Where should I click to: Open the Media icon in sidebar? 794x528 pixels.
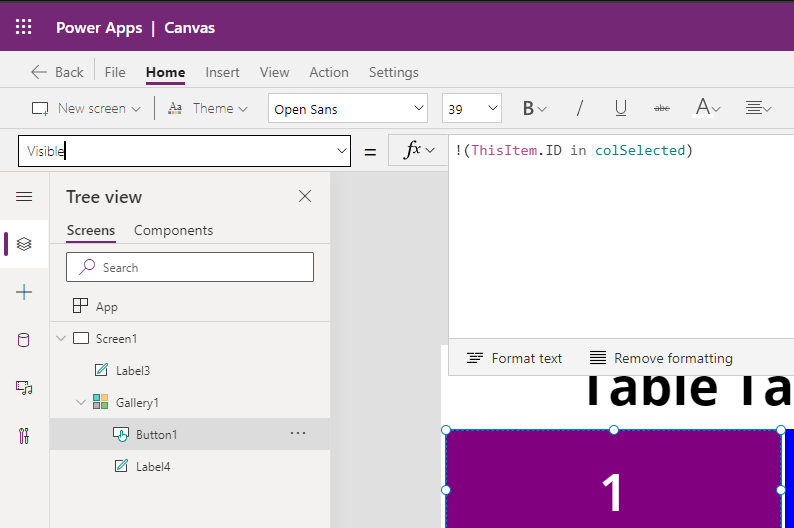pyautogui.click(x=24, y=388)
